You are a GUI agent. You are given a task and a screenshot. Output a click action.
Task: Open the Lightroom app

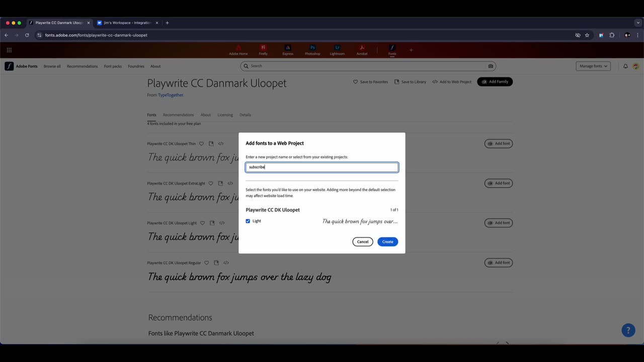337,50
